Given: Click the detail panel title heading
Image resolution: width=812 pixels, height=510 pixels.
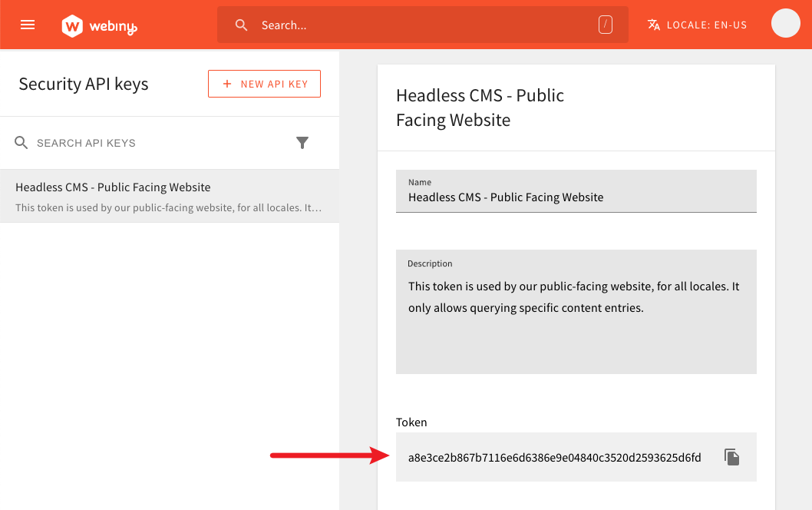Looking at the screenshot, I should (480, 108).
